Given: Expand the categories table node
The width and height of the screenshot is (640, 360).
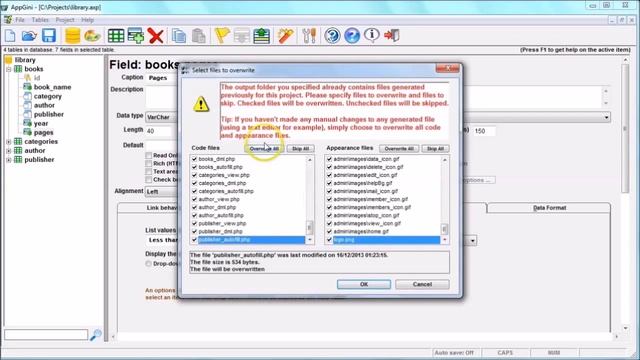Looking at the screenshot, I should [x=9, y=142].
